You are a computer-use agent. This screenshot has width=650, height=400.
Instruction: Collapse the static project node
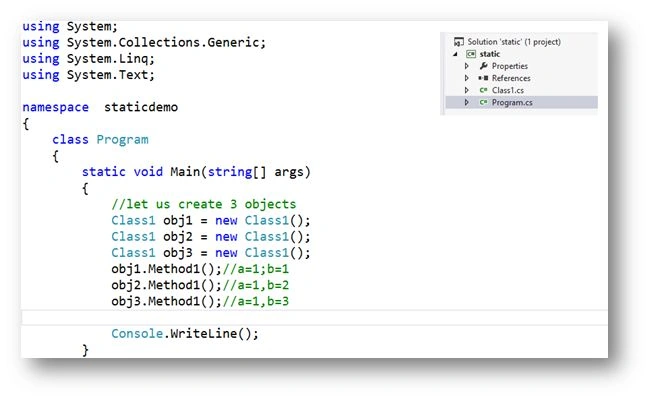455,54
